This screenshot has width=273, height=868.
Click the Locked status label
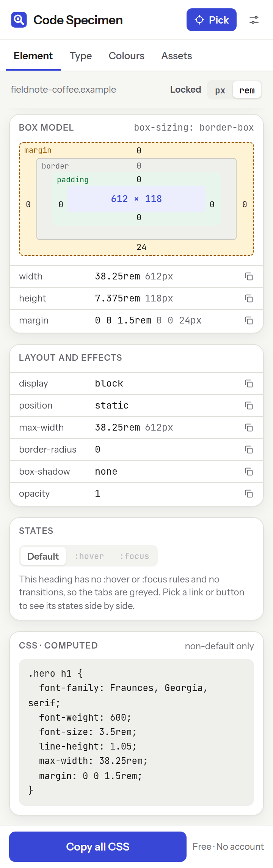185,90
